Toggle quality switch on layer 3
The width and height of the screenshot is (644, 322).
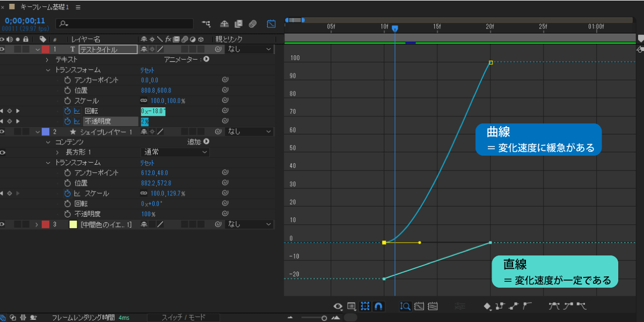point(160,224)
